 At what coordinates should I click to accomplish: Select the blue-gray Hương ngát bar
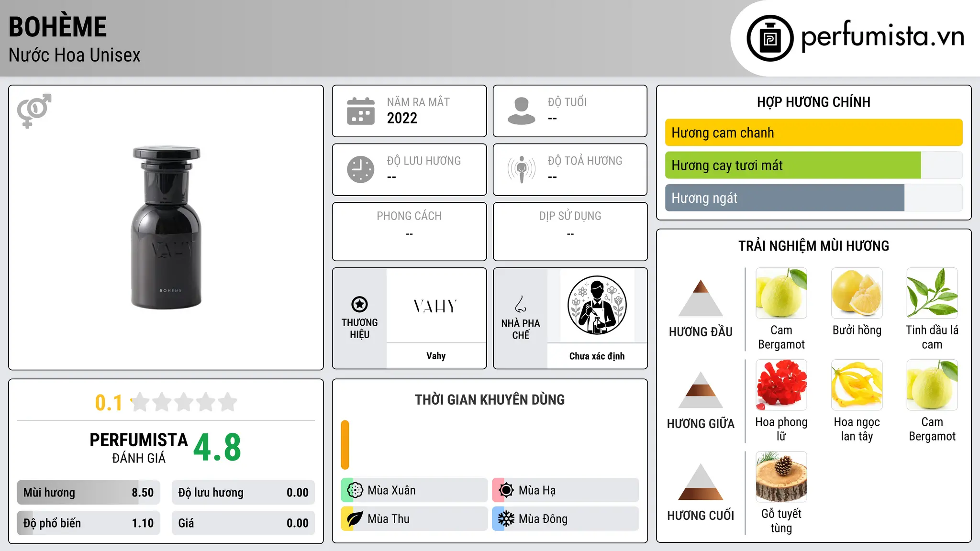coord(785,198)
